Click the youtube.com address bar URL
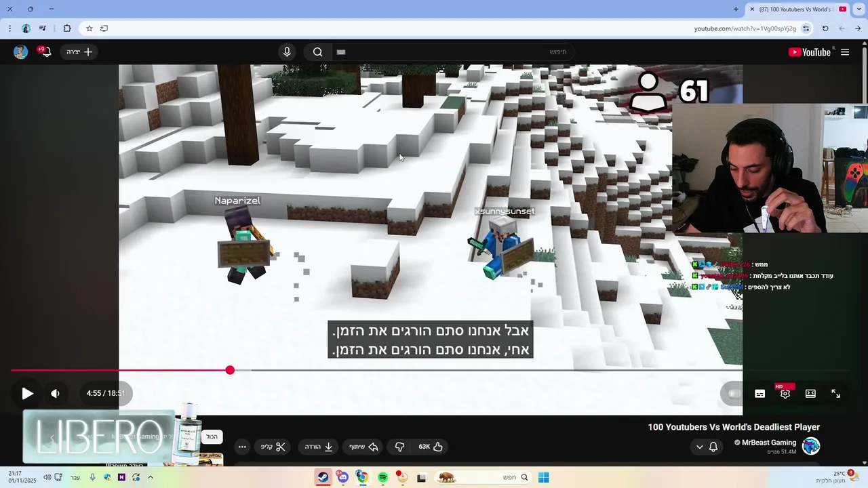Screen dimensions: 868x488 coord(745,28)
